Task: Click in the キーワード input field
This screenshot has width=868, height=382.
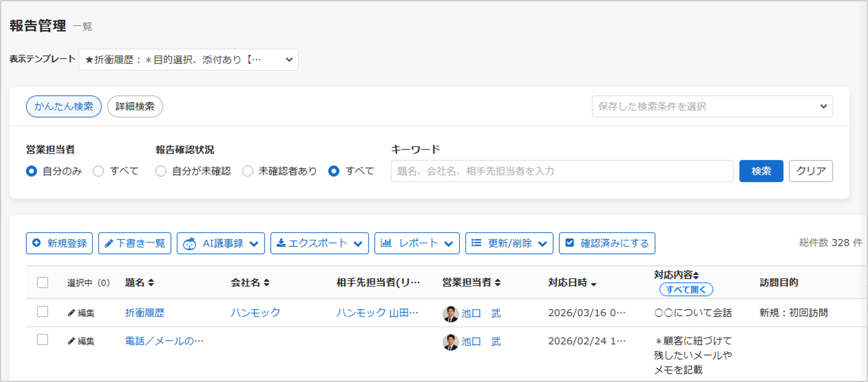Action: coord(562,171)
